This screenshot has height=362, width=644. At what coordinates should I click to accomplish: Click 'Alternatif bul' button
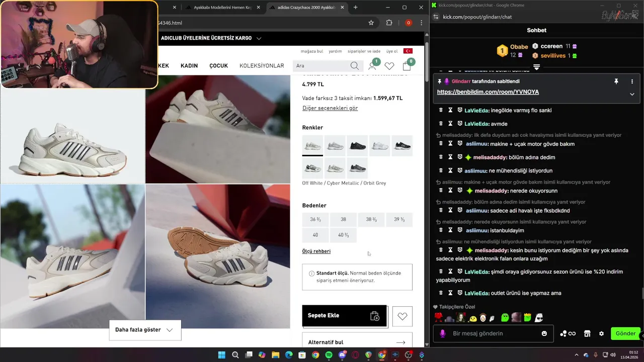click(357, 342)
